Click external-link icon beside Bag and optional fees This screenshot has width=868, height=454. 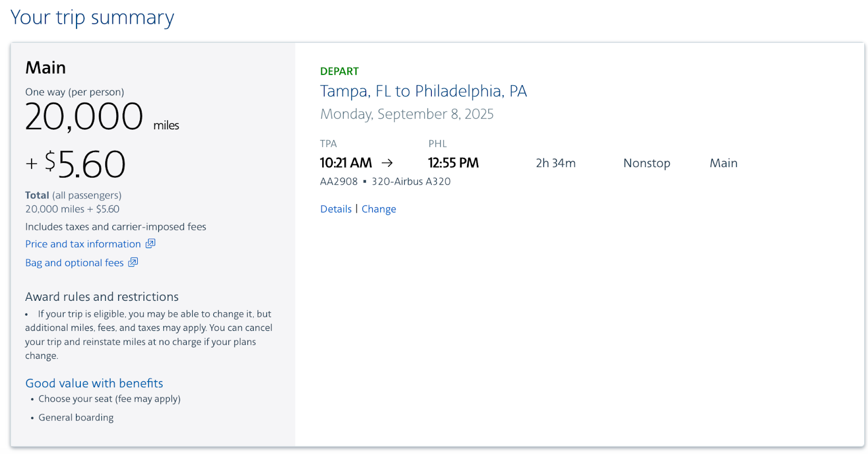133,262
